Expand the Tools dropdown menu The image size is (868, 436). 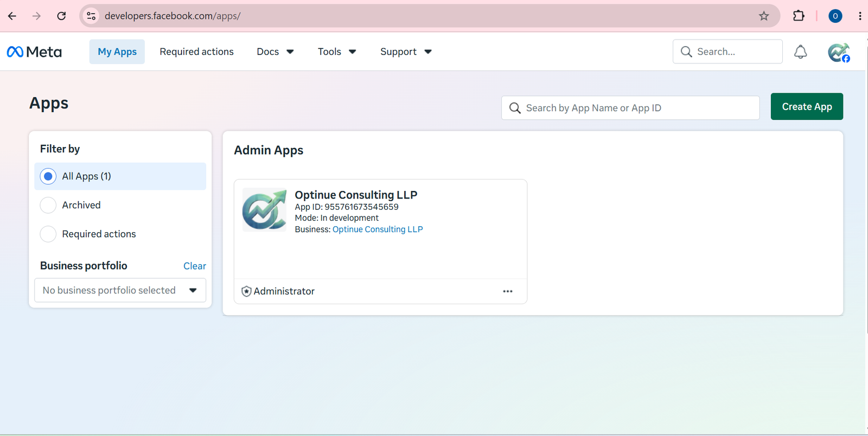pos(337,52)
